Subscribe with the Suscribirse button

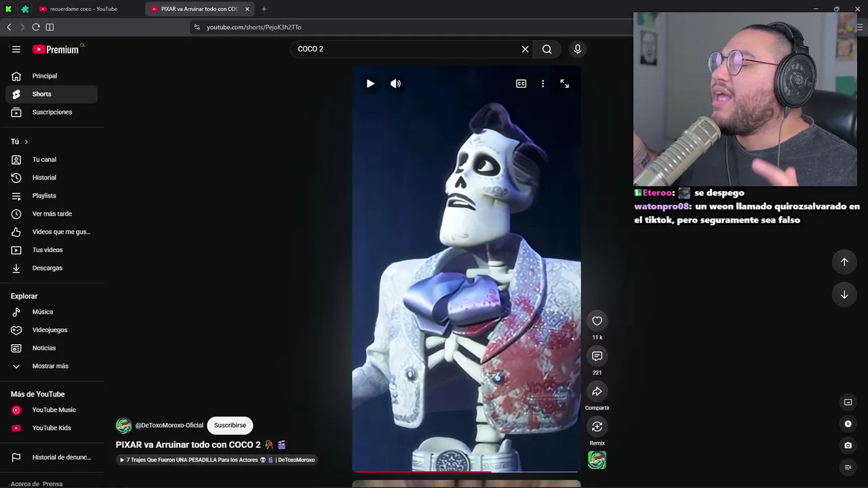(230, 425)
